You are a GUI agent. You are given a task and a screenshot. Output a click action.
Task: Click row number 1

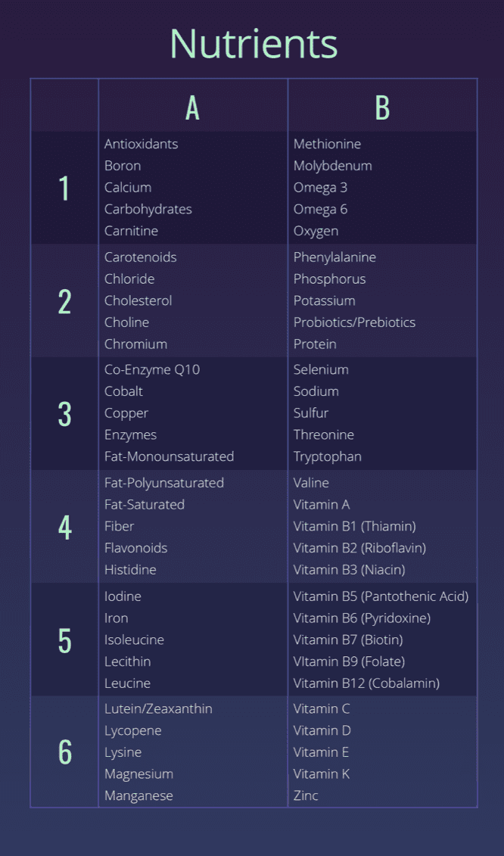tap(64, 188)
